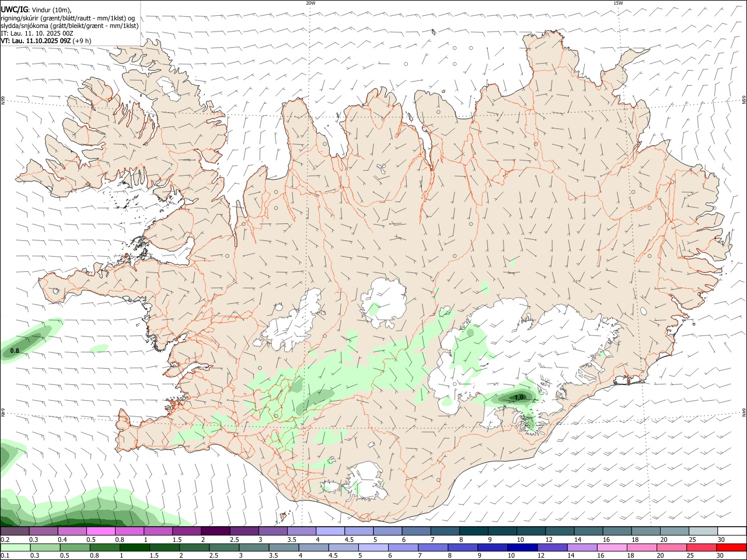The width and height of the screenshot is (747, 560).
Task: Select the darkest purple swatch labeled 2 in the upper legend
Action: (215, 531)
